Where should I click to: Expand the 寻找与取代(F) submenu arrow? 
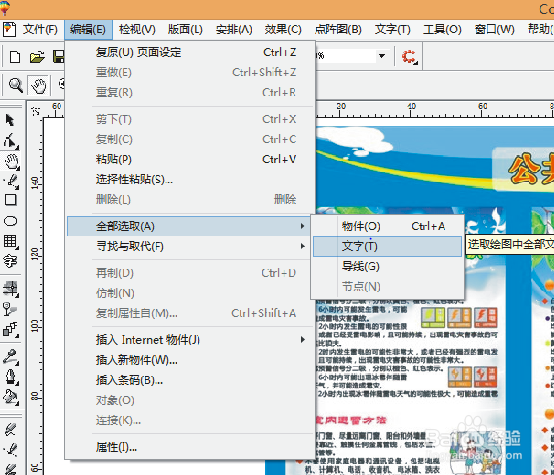[302, 246]
